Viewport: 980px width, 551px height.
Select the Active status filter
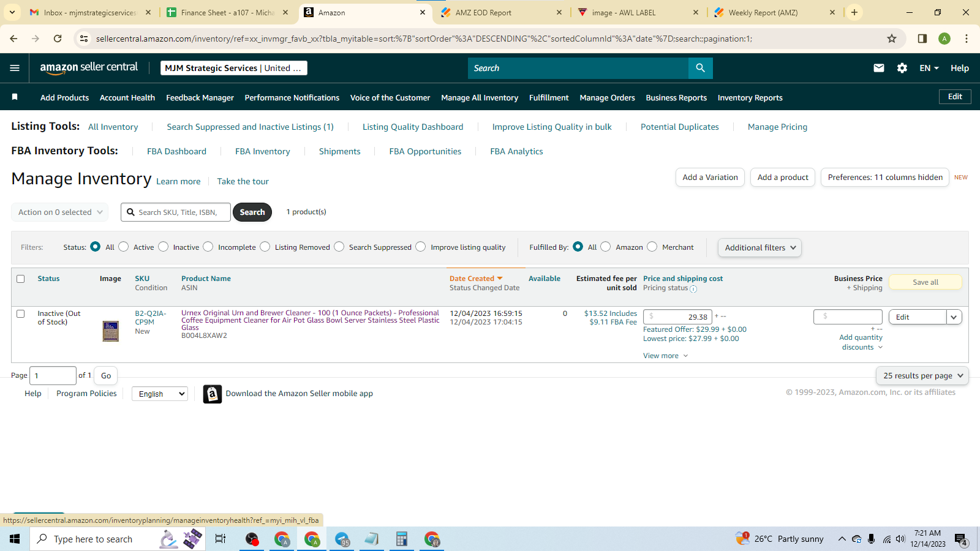coord(124,246)
